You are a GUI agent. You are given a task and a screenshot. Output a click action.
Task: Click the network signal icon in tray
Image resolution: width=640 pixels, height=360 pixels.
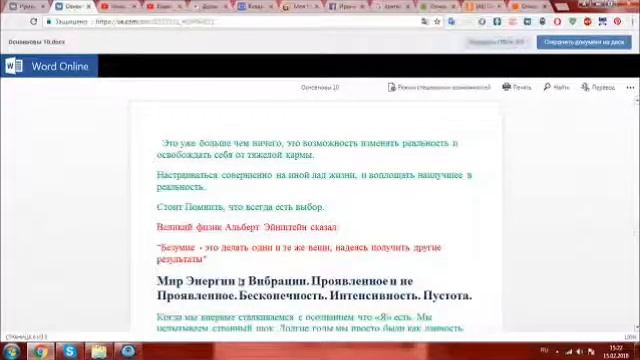click(x=569, y=352)
